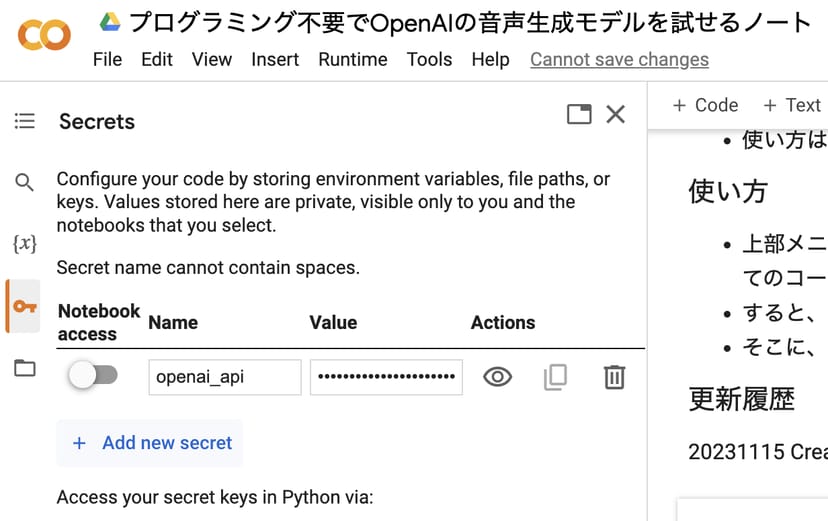Open the Variables {x} panel icon

click(24, 243)
